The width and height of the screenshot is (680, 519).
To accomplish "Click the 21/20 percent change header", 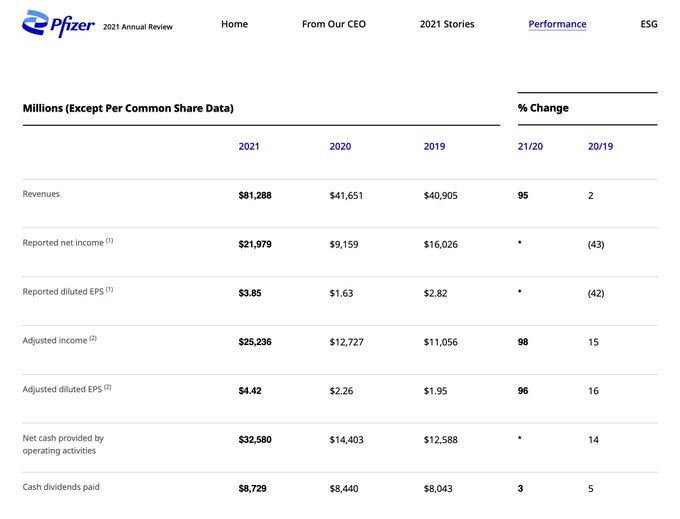I will [x=530, y=147].
